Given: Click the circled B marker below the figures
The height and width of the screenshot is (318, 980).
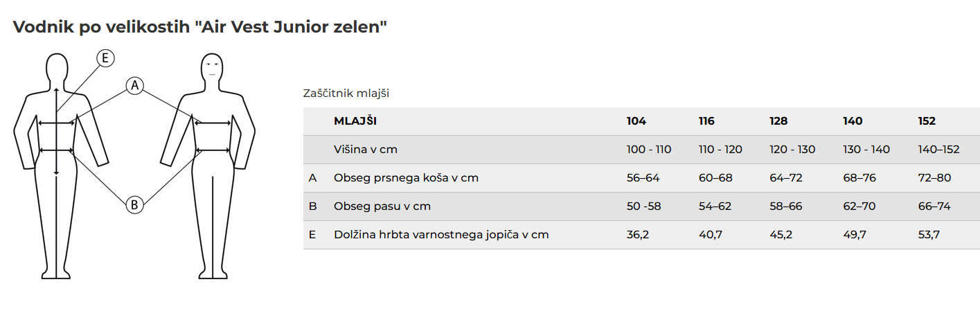Looking at the screenshot, I should (x=134, y=204).
